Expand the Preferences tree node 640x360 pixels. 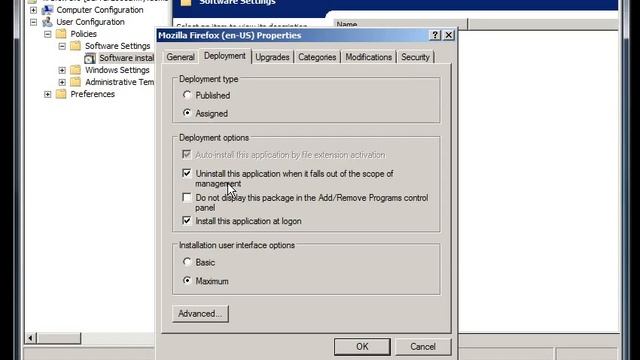coord(48,94)
